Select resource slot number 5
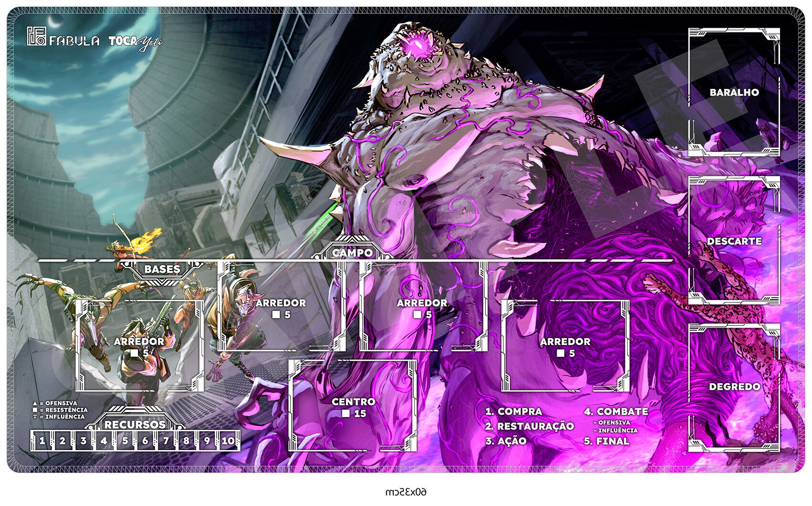 coord(125,441)
